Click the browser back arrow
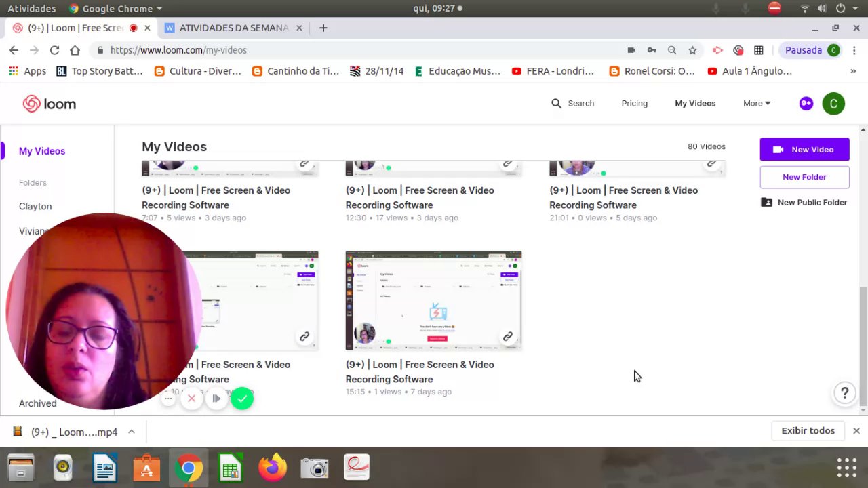Viewport: 868px width, 488px height. tap(14, 50)
